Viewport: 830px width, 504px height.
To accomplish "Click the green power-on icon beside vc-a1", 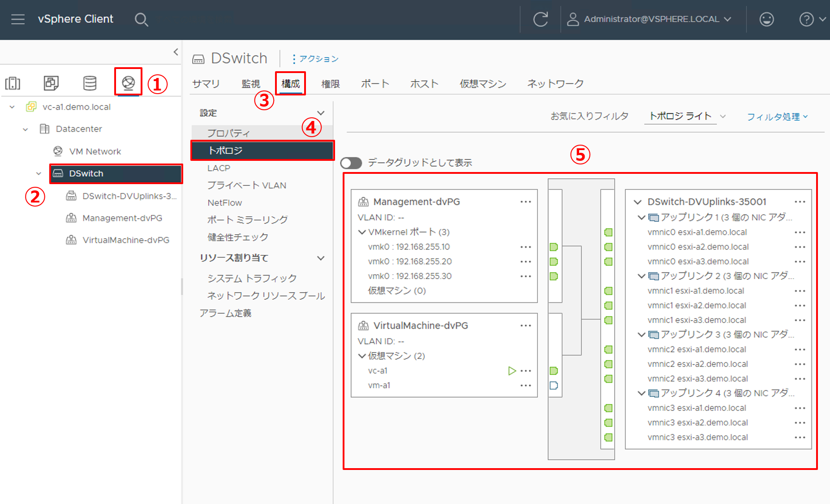I will coord(512,371).
